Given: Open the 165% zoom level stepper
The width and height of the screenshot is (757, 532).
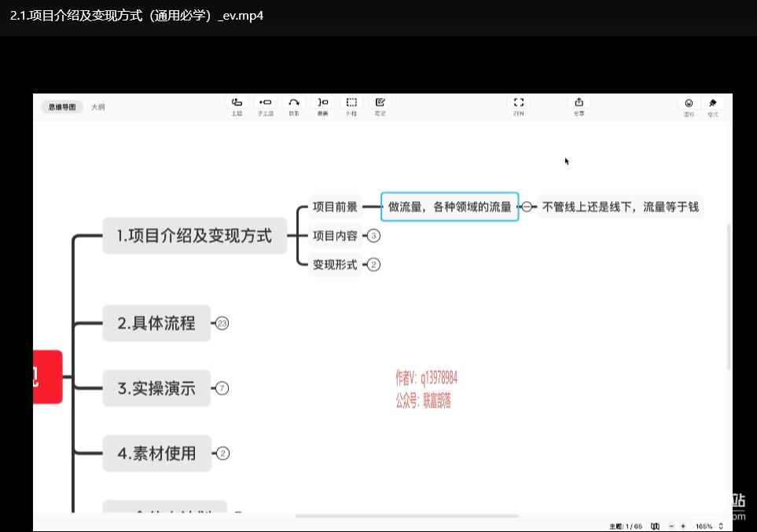Looking at the screenshot, I should tap(722, 526).
